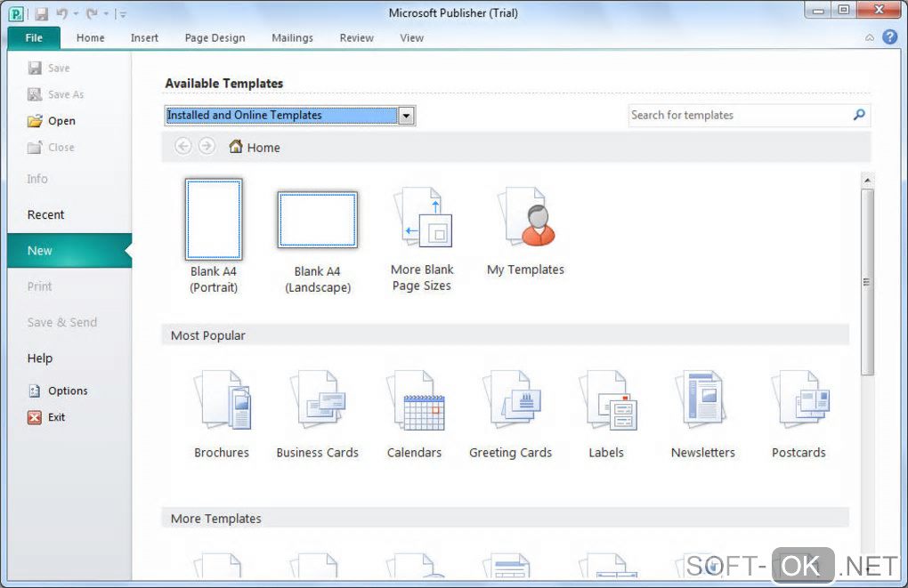Select Blank A4 (Landscape) template

(317, 243)
